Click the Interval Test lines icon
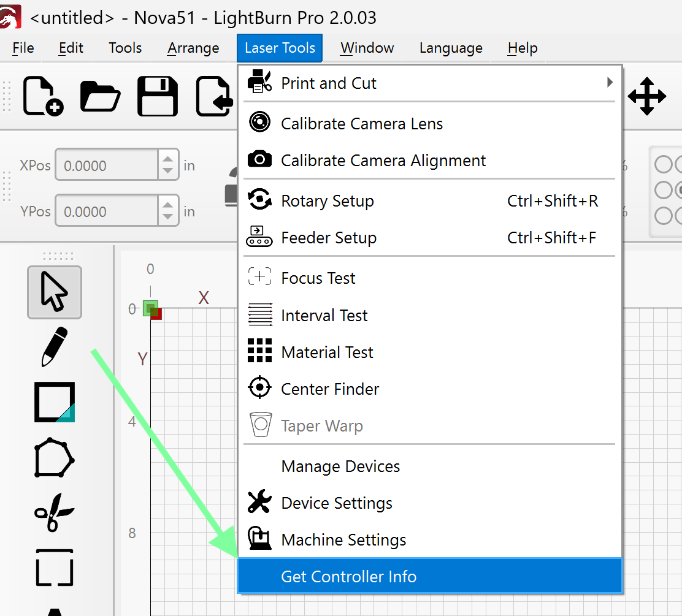 (x=260, y=314)
